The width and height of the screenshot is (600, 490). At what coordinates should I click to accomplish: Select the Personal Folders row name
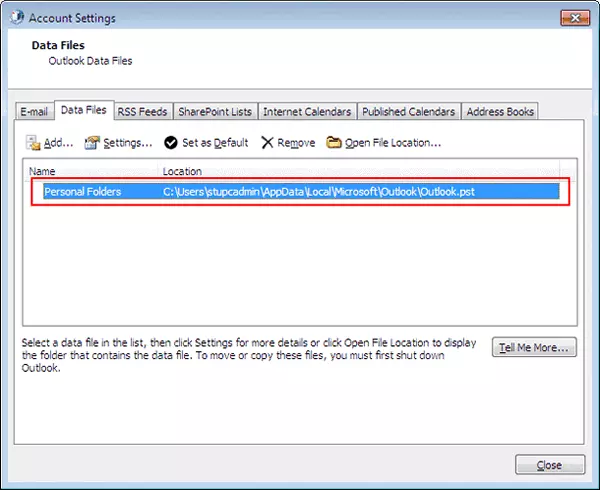83,191
